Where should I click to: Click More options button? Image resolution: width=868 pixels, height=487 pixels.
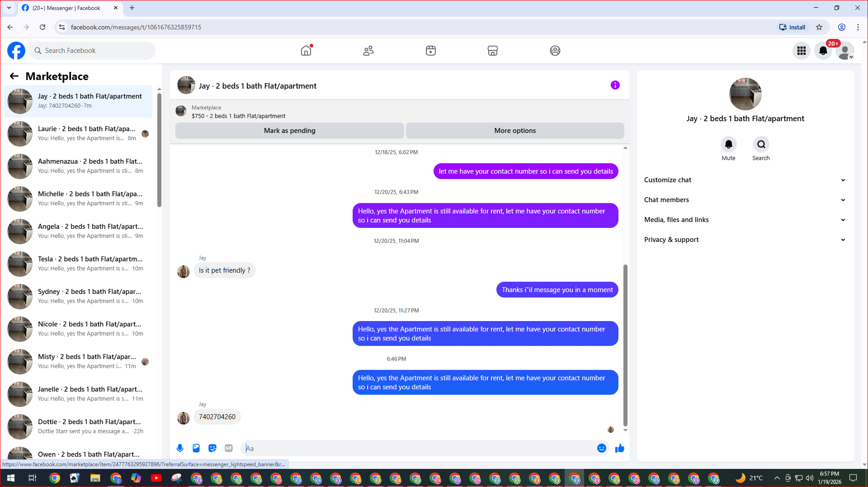[x=515, y=131]
